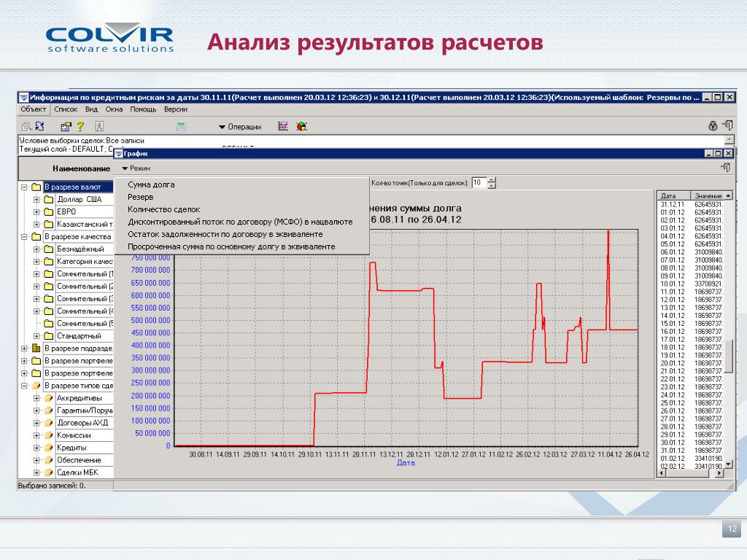This screenshot has width=747, height=560.
Task: Click the data table horizontal scrollbar right arrow
Action: coord(720,472)
